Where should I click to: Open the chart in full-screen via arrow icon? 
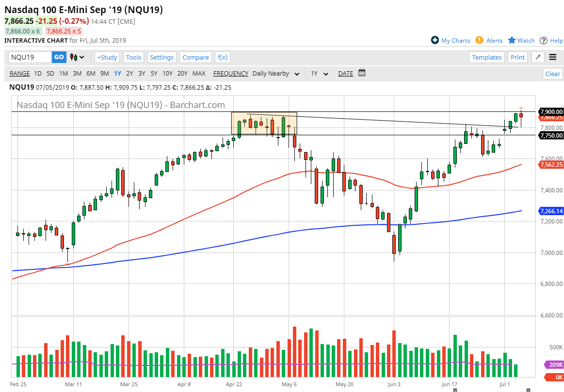coord(537,57)
